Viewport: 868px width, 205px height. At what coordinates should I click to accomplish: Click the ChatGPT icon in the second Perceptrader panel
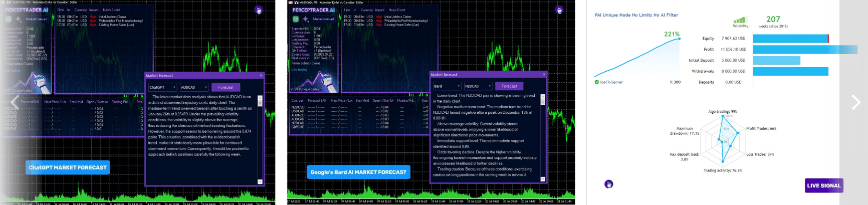tap(296, 19)
